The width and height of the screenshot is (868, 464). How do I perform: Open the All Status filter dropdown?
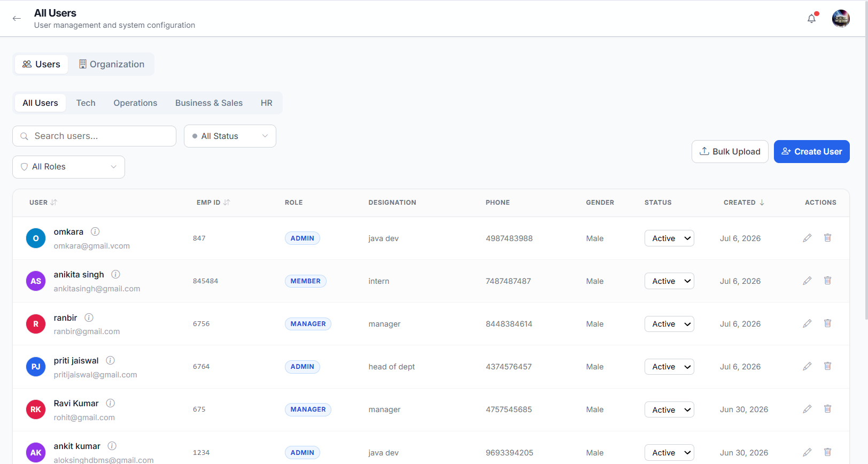(x=230, y=136)
